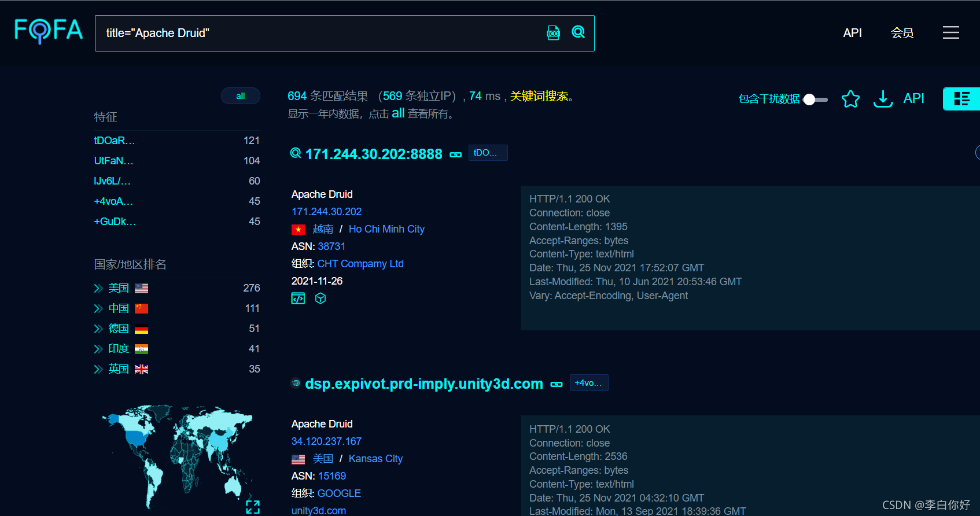Toggle the 包含干扰数据 switch
This screenshot has width=980, height=516.
816,99
